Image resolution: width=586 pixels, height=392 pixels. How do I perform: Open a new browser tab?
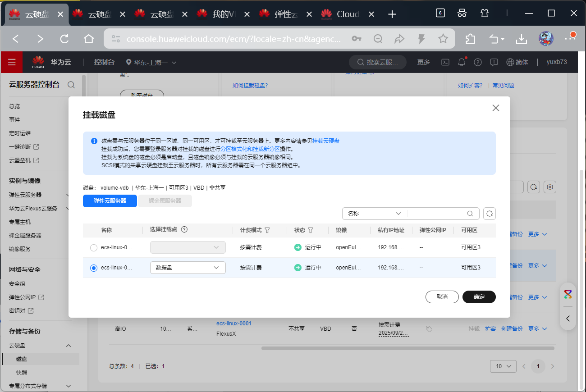pyautogui.click(x=392, y=14)
